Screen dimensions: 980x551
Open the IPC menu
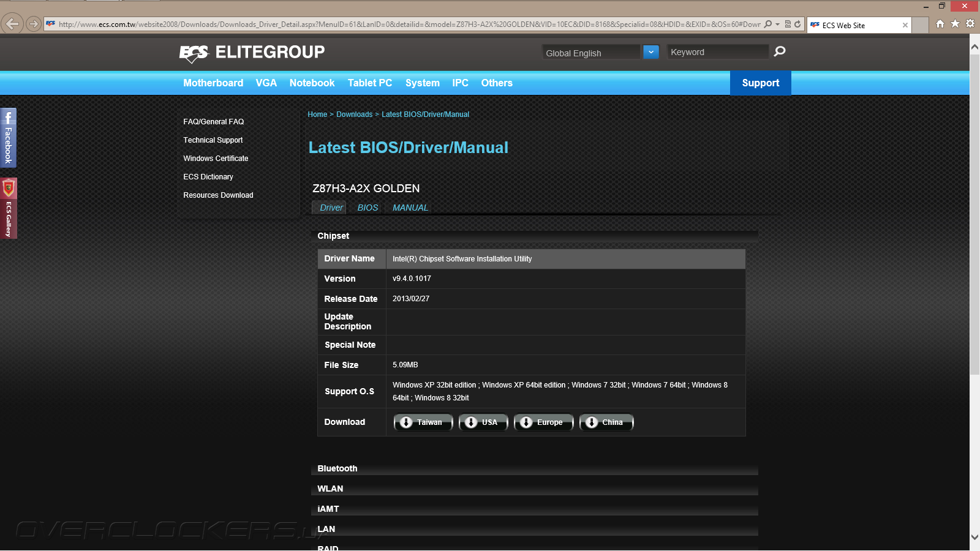point(460,83)
